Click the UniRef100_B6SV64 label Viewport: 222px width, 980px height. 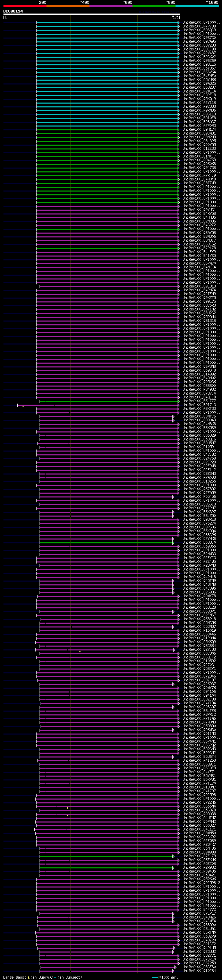(x=199, y=72)
